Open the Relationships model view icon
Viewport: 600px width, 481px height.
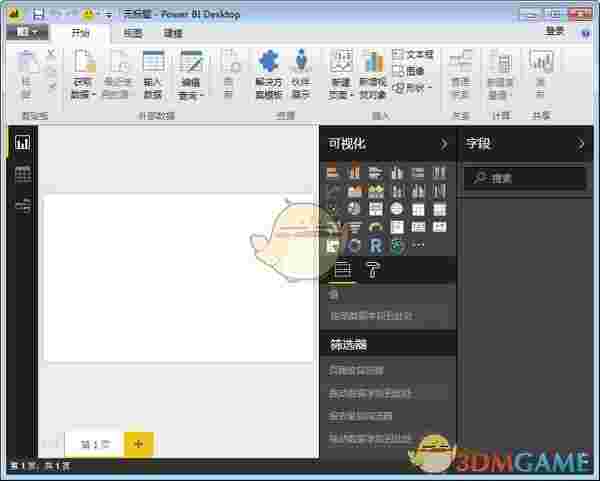point(22,206)
